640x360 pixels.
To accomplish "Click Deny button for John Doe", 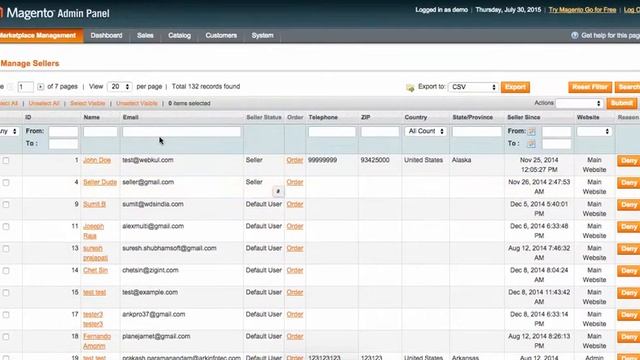I will (628, 161).
